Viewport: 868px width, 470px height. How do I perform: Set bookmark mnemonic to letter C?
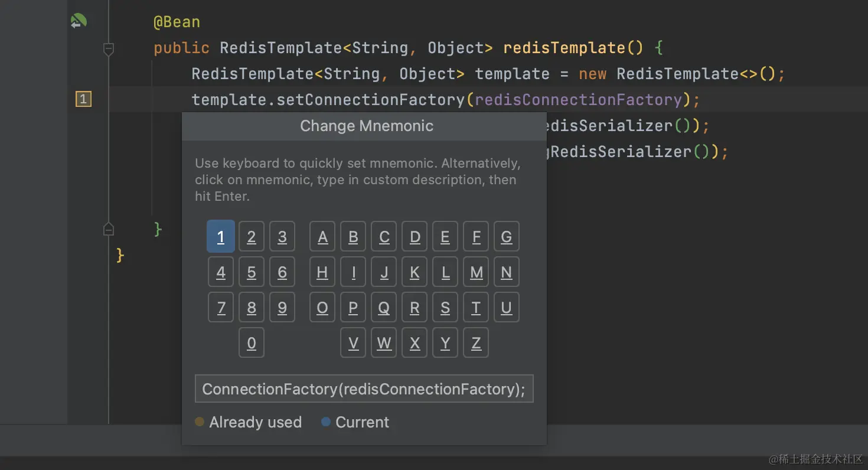click(384, 236)
